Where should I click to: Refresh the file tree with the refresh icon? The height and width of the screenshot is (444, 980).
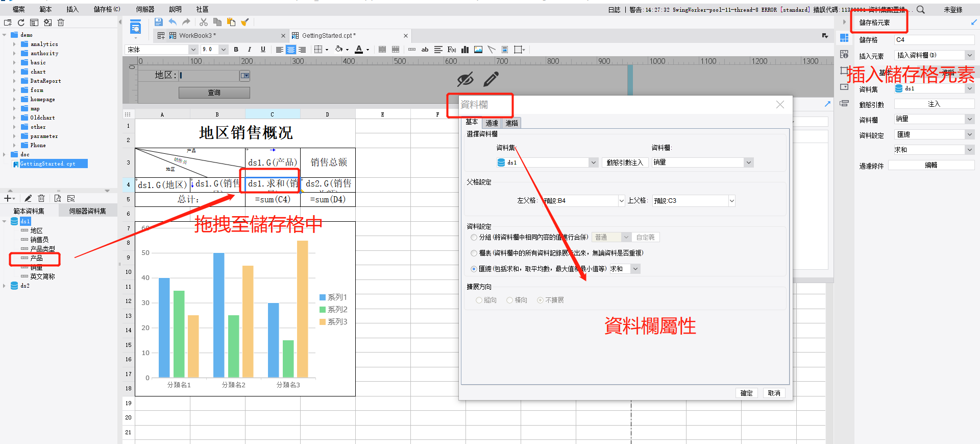click(x=21, y=22)
